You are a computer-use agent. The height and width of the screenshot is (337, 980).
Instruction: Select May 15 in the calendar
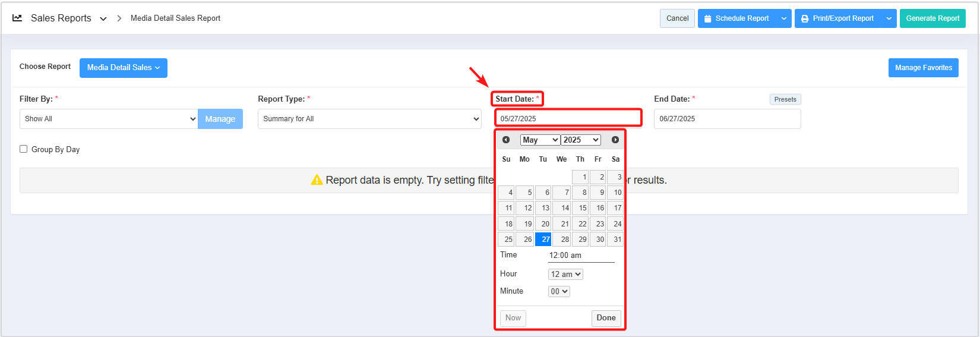pyautogui.click(x=580, y=208)
